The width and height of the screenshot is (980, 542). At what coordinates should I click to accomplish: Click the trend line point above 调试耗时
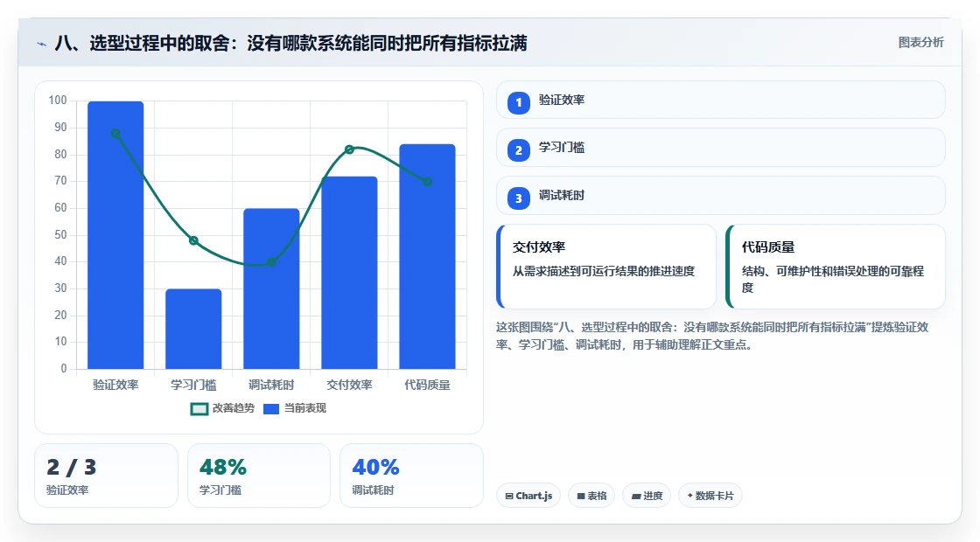point(271,261)
